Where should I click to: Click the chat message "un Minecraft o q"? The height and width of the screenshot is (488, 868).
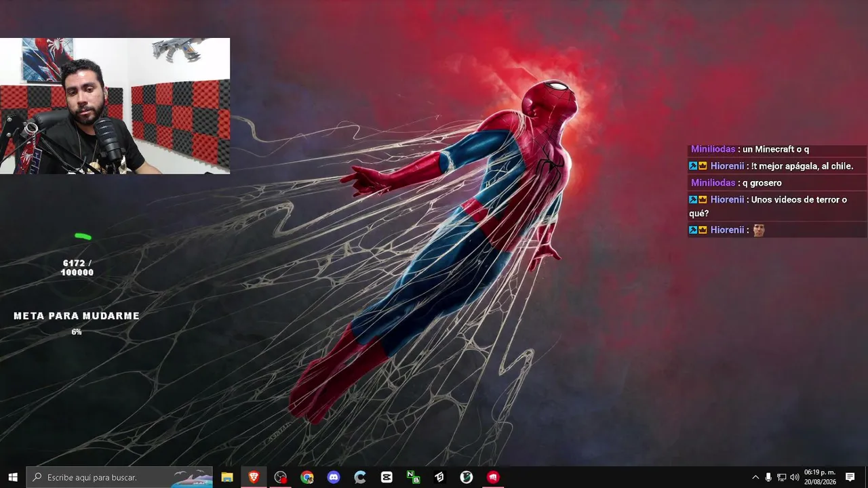click(776, 149)
